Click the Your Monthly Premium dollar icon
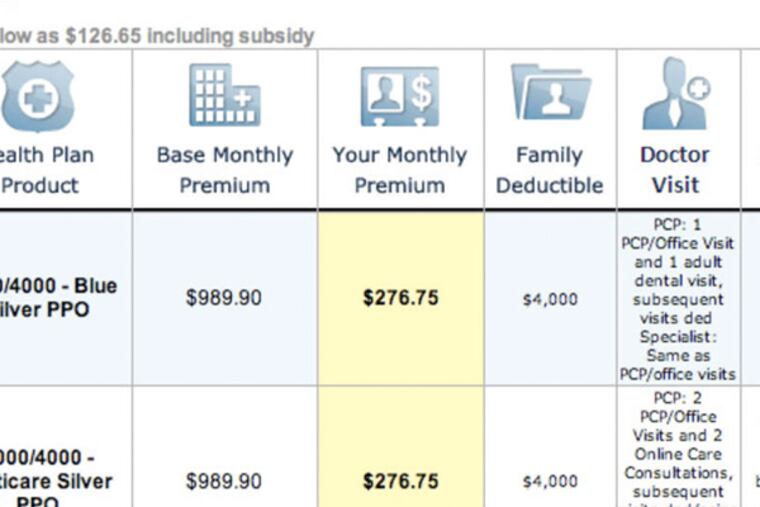The image size is (760, 507). click(399, 97)
